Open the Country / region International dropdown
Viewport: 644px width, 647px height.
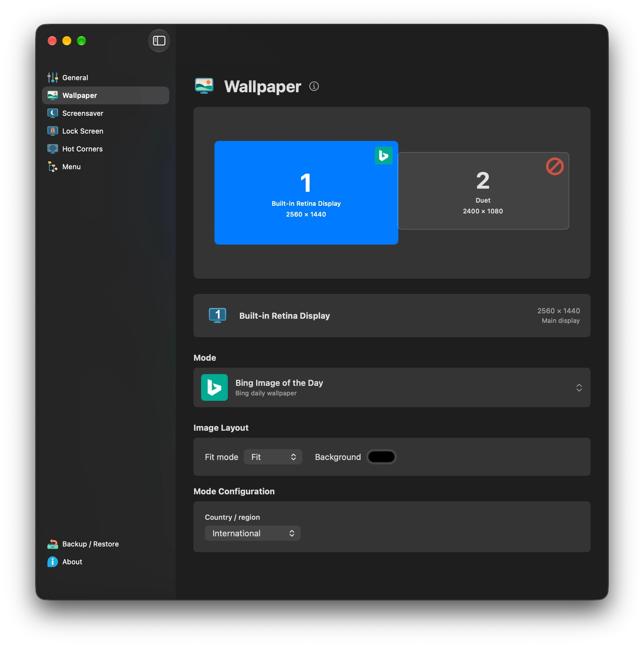[x=252, y=533]
